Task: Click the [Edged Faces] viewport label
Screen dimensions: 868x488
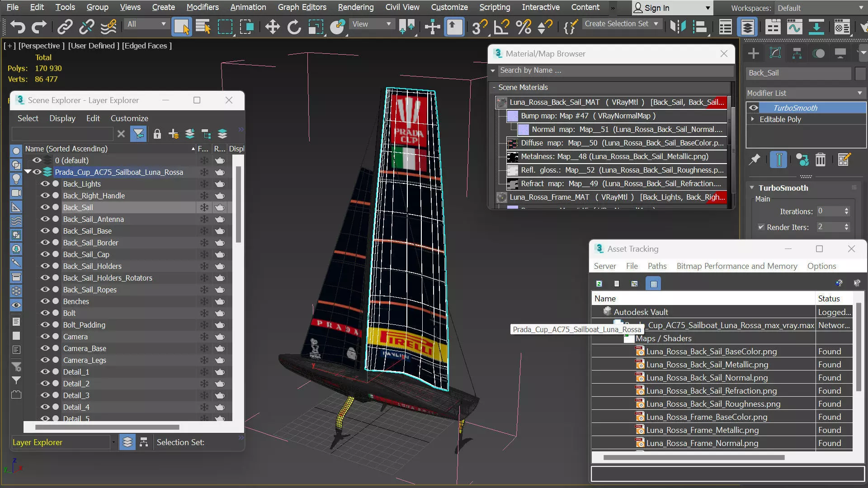Action: 147,46
